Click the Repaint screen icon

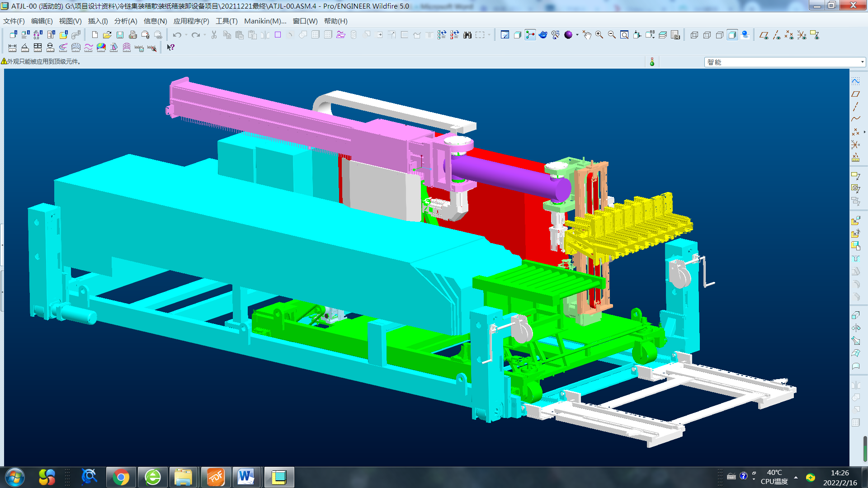coord(505,35)
